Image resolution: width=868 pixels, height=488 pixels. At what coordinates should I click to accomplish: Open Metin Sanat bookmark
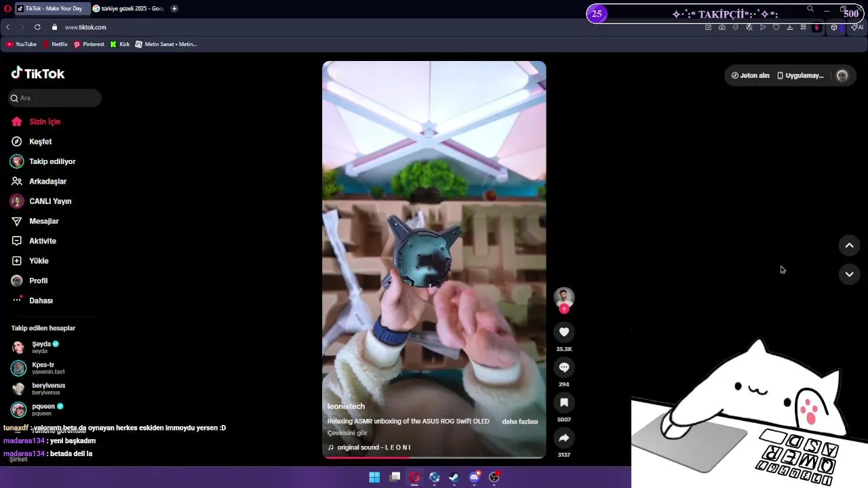point(166,44)
